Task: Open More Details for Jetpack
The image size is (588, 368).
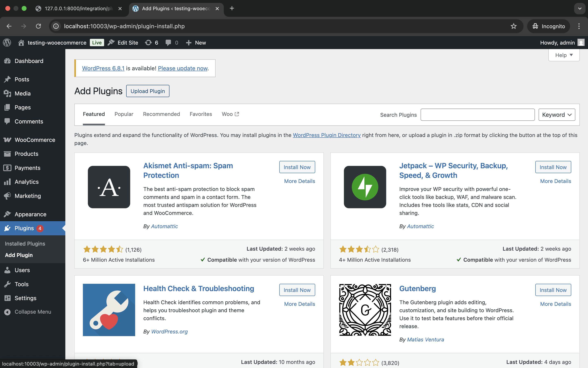Action: (556, 181)
